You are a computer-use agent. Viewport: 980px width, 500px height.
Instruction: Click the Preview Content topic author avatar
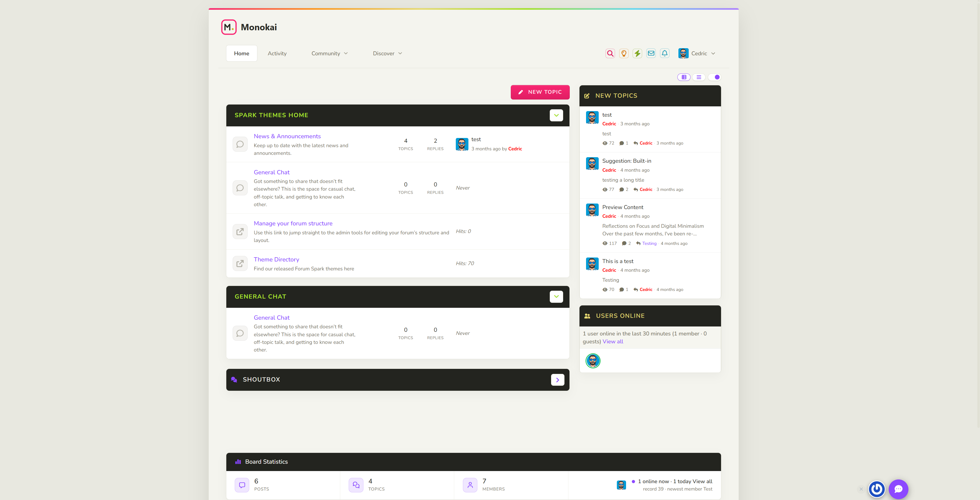point(592,210)
